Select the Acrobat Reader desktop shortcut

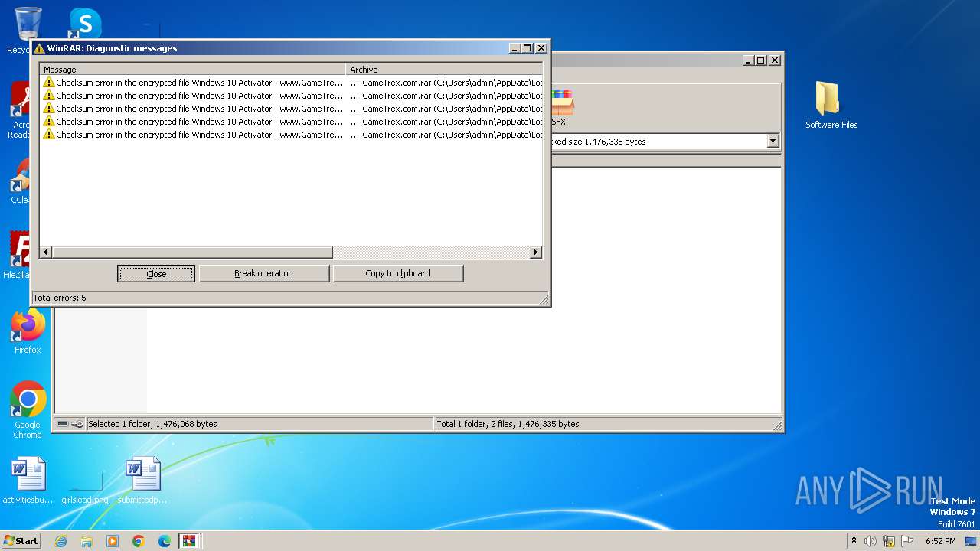(21, 110)
